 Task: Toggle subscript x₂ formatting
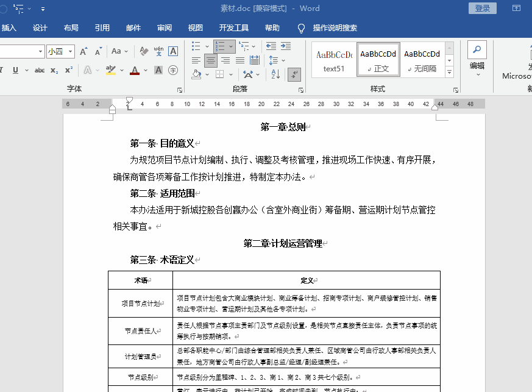pyautogui.click(x=54, y=70)
